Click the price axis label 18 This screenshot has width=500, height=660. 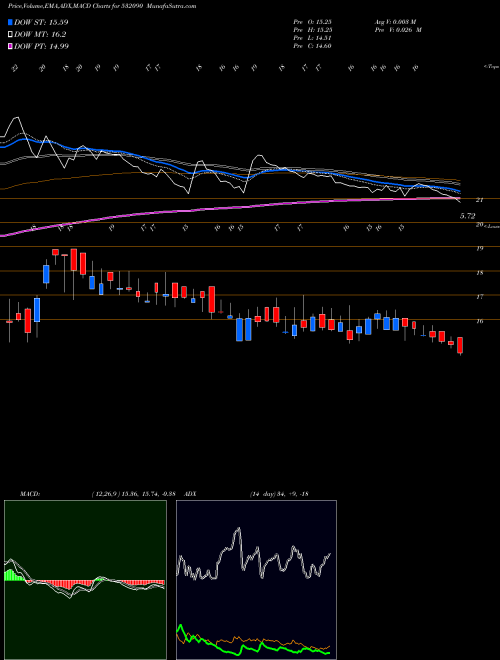pyautogui.click(x=479, y=273)
